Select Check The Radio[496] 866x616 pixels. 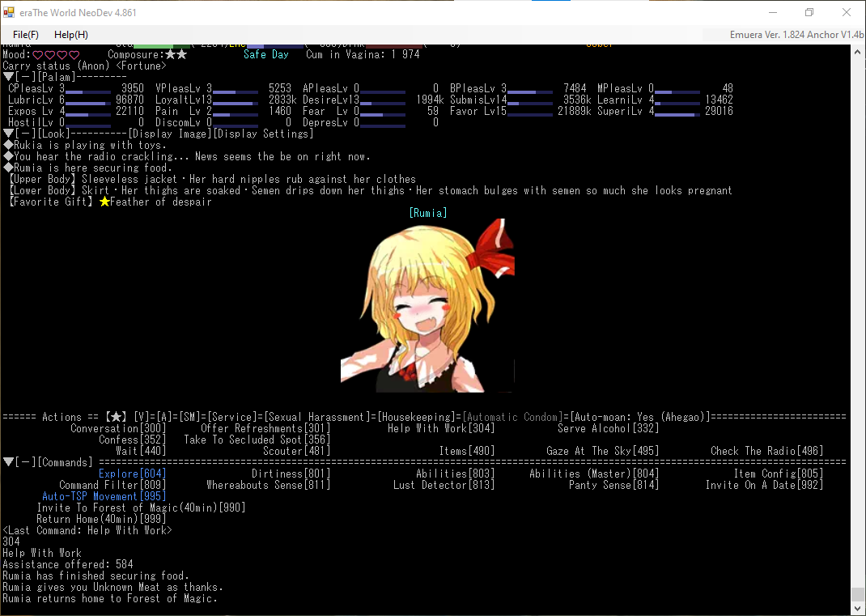(766, 451)
